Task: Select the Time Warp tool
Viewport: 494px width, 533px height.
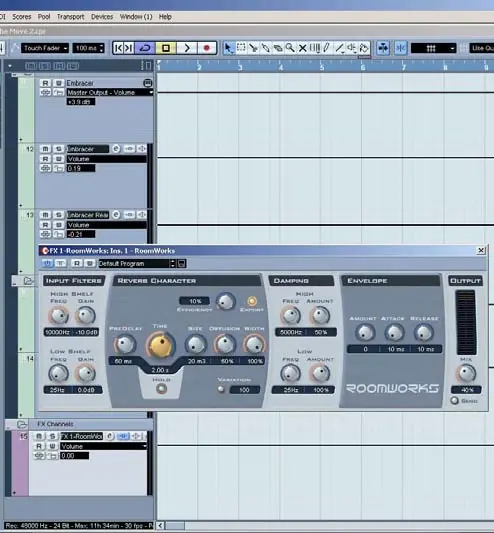Action: tap(314, 48)
